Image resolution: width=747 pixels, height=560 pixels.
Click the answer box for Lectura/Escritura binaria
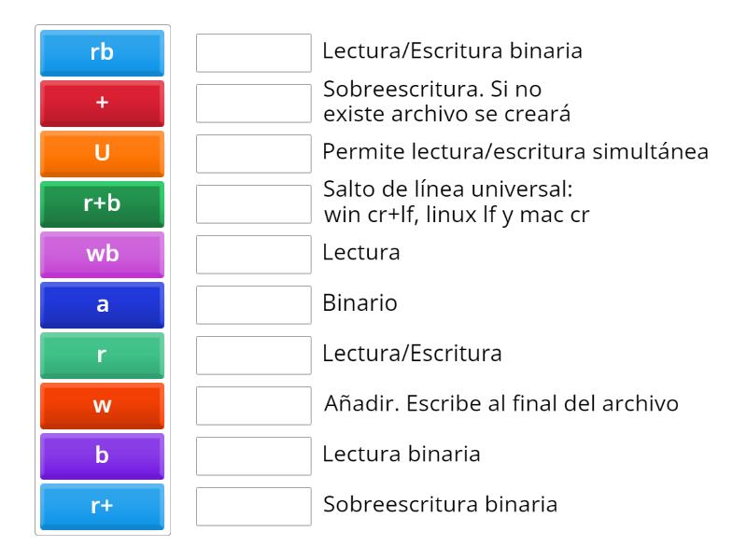(x=254, y=53)
